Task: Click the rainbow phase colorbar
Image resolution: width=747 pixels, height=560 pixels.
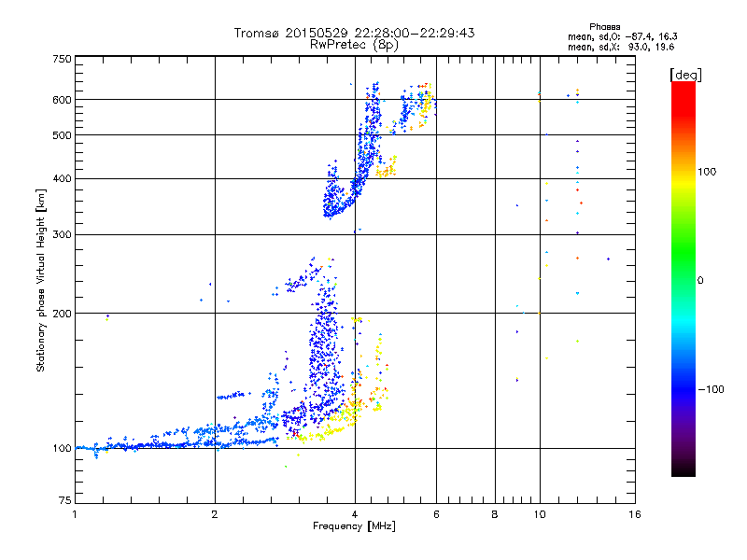Action: pos(684,279)
